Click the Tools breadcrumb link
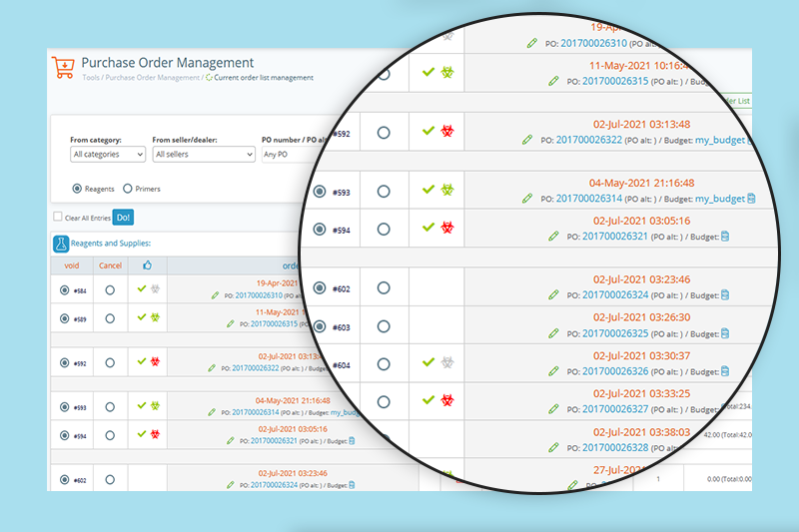 point(91,78)
